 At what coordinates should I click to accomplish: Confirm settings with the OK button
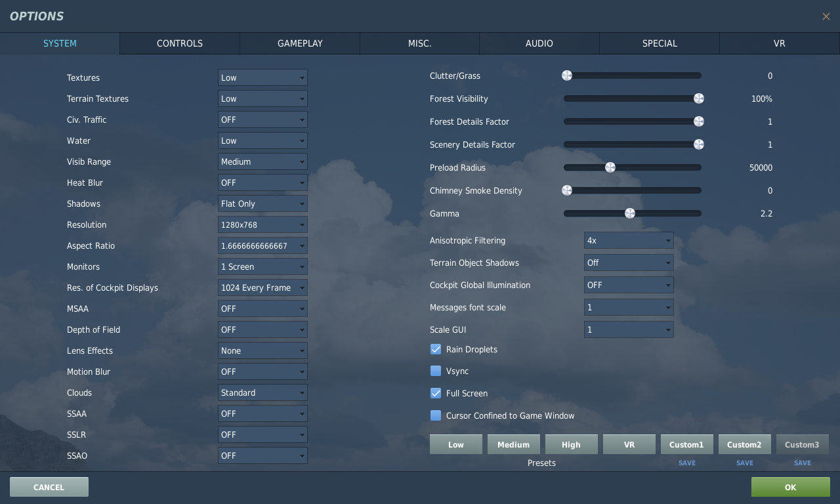(791, 487)
